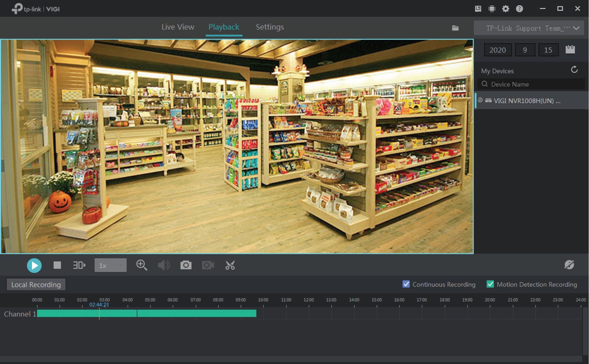Click the Local Recording button
The image size is (589, 364).
[x=36, y=285]
